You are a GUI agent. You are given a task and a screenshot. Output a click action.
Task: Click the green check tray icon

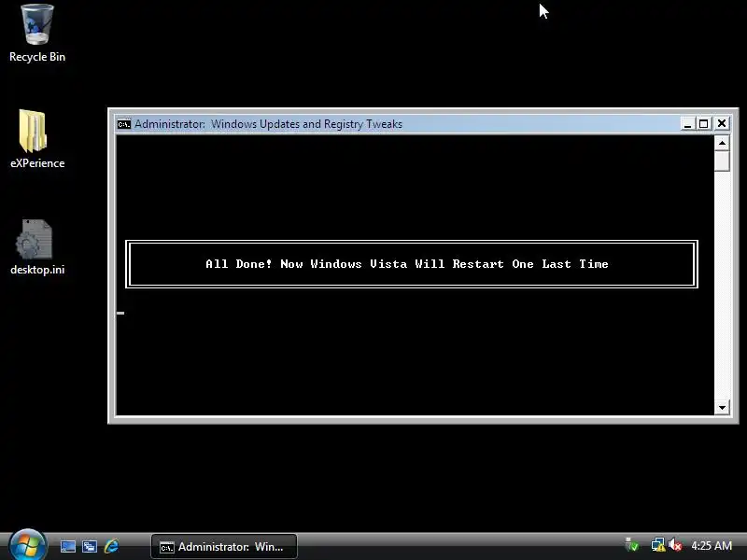pyautogui.click(x=632, y=545)
